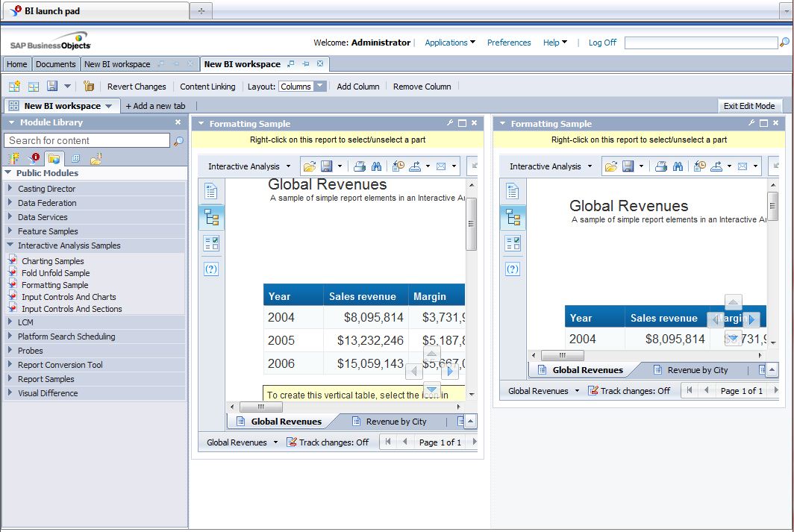Screen dimensions: 794x532
Task: Collapse the Interactive Analysis Samples folder
Action: [x=10, y=245]
